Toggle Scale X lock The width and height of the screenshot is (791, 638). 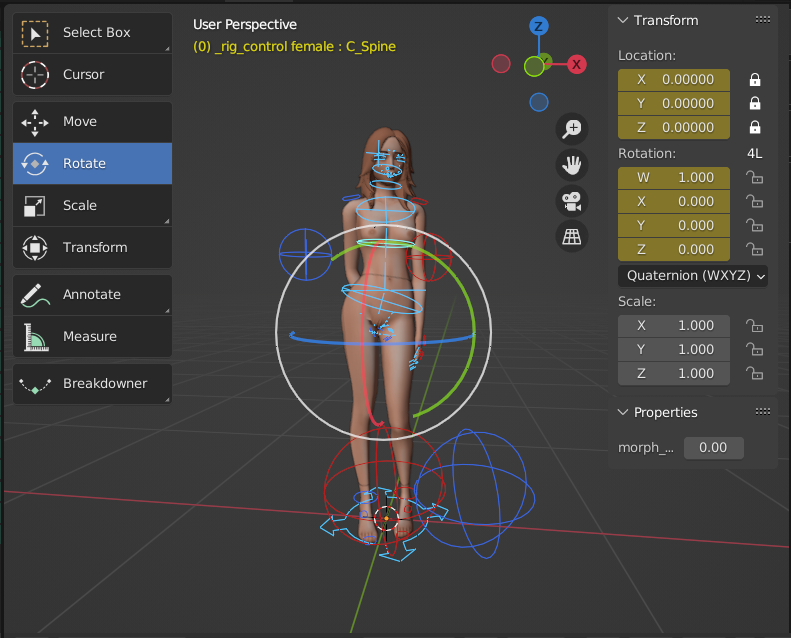click(x=755, y=326)
